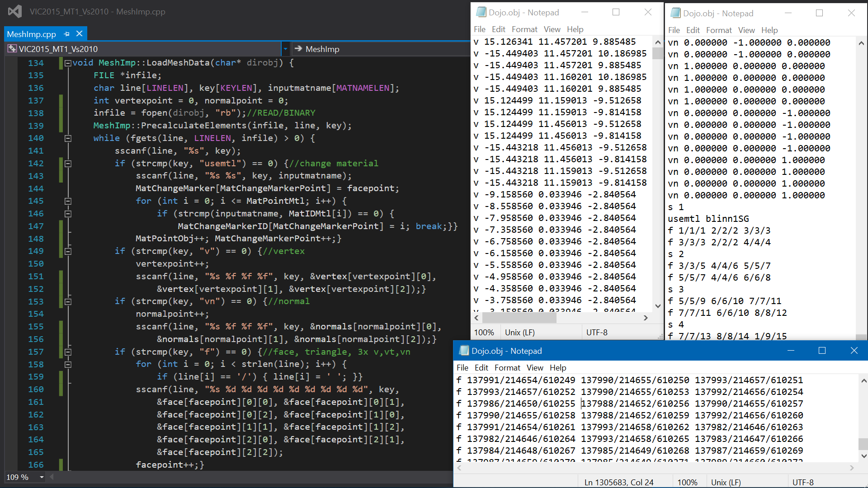Open View menu in bottom Notepad window
The width and height of the screenshot is (868, 488).
click(x=535, y=368)
